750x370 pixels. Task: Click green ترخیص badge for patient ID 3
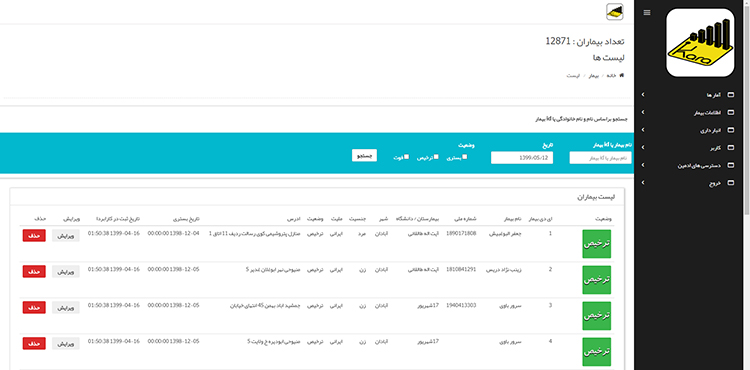(596, 316)
